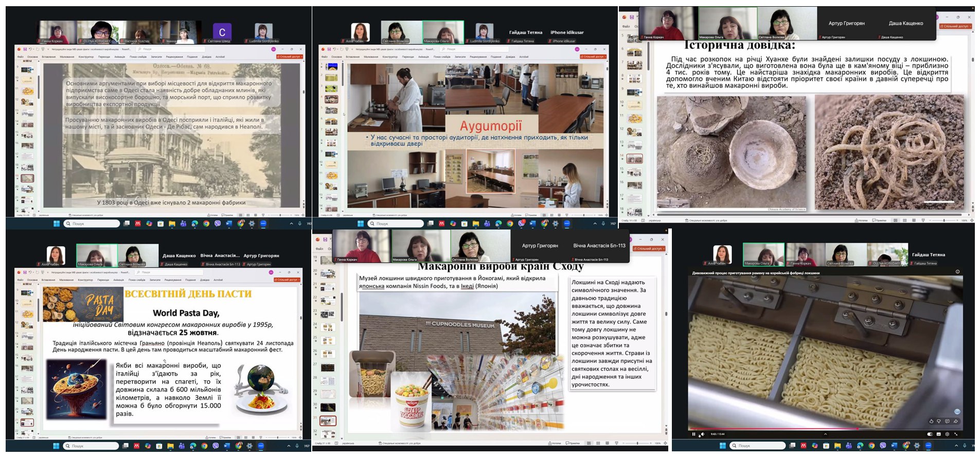The height and width of the screenshot is (457, 980).
Task: Show hidden tray icons under ramen video window
Action: (x=956, y=446)
